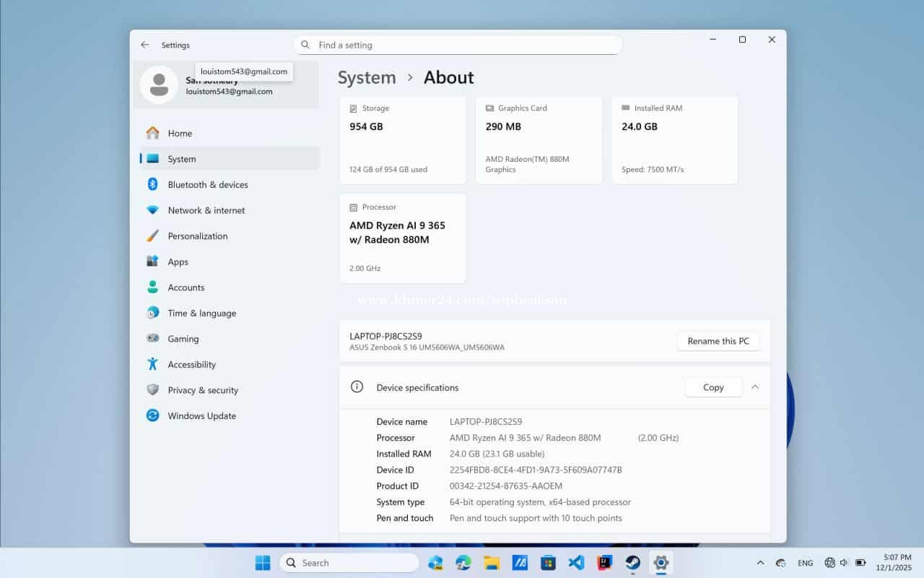Select Time & language in sidebar

201,314
